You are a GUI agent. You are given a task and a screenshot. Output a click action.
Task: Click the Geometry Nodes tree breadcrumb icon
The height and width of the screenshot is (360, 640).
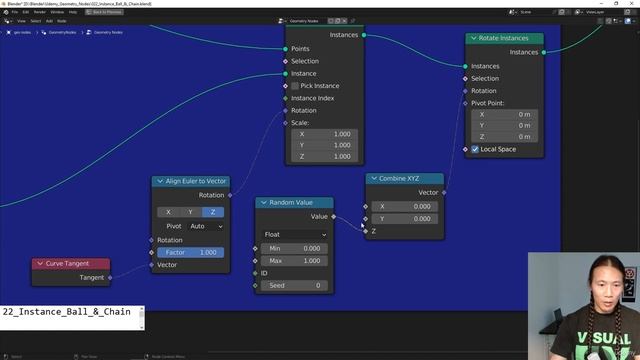[89, 32]
